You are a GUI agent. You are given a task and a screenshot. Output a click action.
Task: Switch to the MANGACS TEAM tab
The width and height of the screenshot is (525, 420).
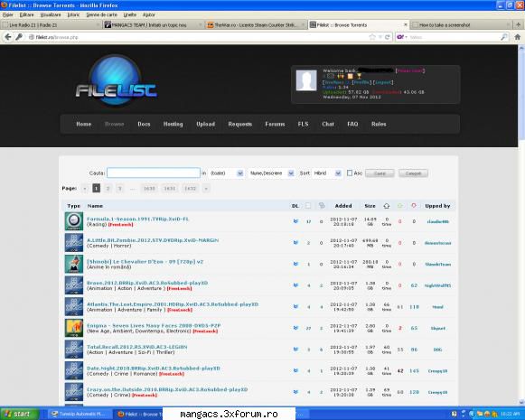pos(154,24)
